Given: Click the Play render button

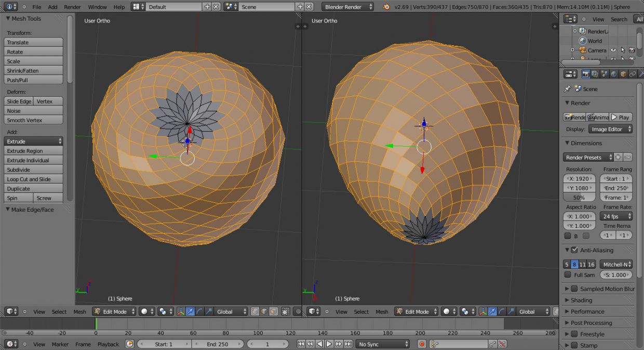Looking at the screenshot, I should click(621, 117).
